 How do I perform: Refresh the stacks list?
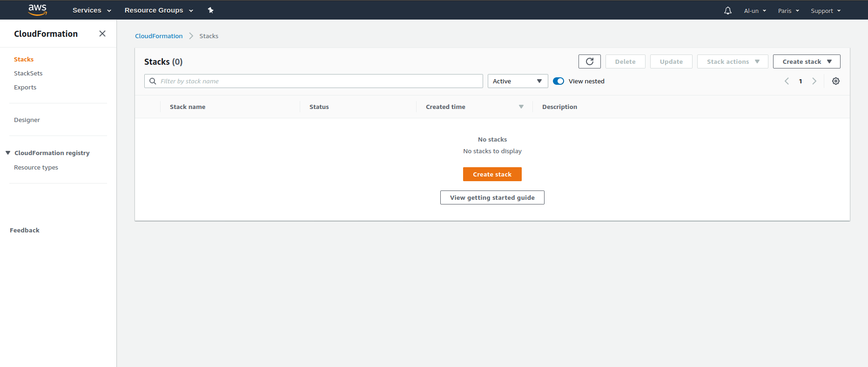[590, 61]
